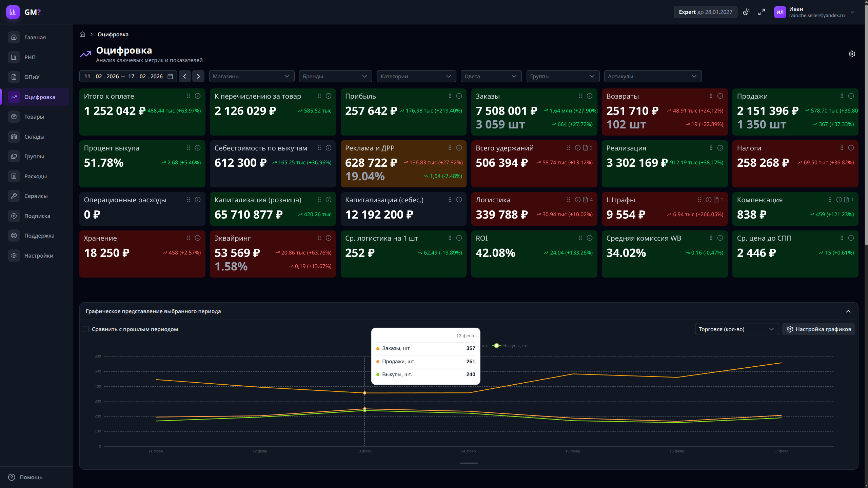Expand the Торговля (кол-во) chart selector
Screen dimensions: 868x488
pyautogui.click(x=736, y=329)
